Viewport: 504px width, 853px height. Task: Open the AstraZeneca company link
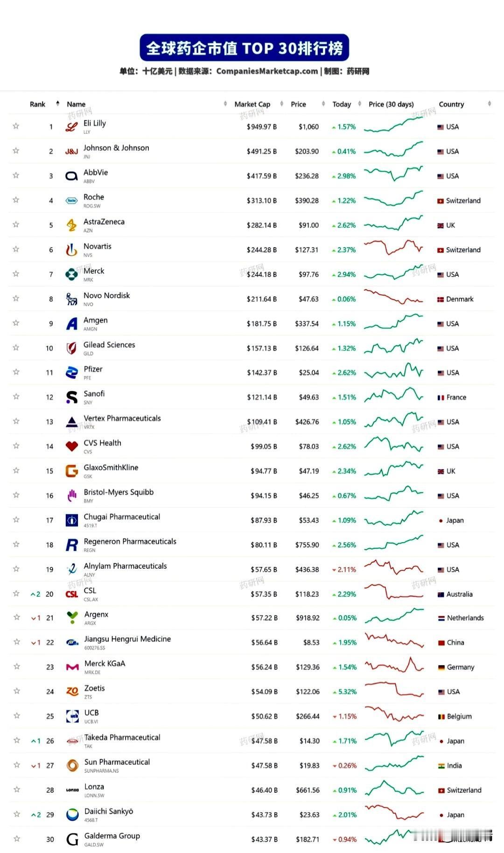pyautogui.click(x=104, y=222)
